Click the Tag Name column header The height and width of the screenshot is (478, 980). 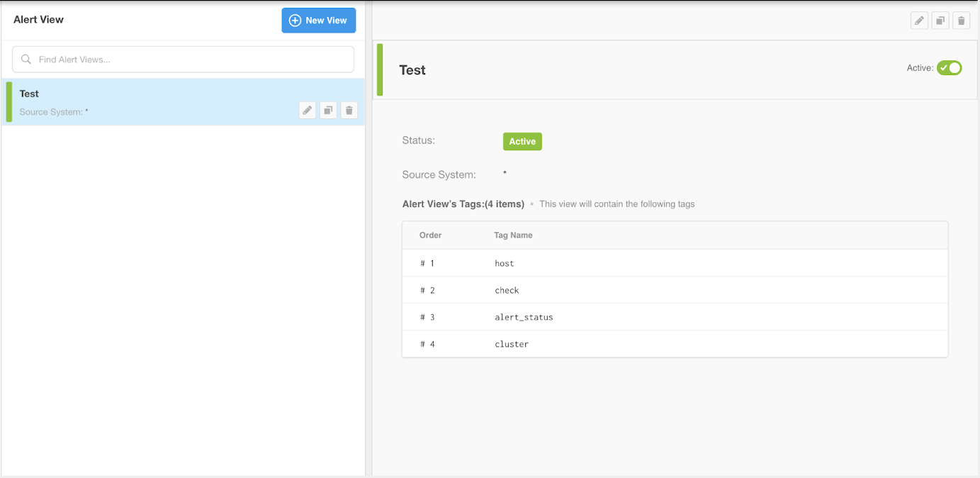(x=513, y=235)
